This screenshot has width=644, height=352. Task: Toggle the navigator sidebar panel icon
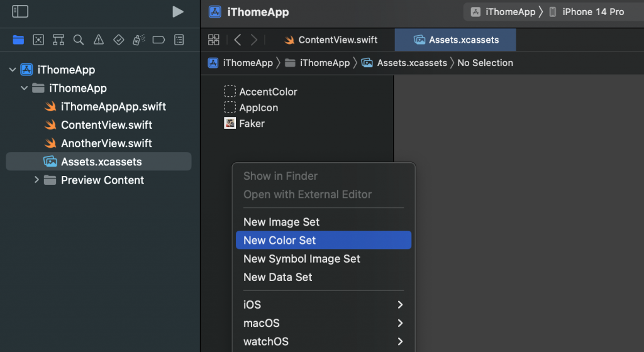(20, 11)
